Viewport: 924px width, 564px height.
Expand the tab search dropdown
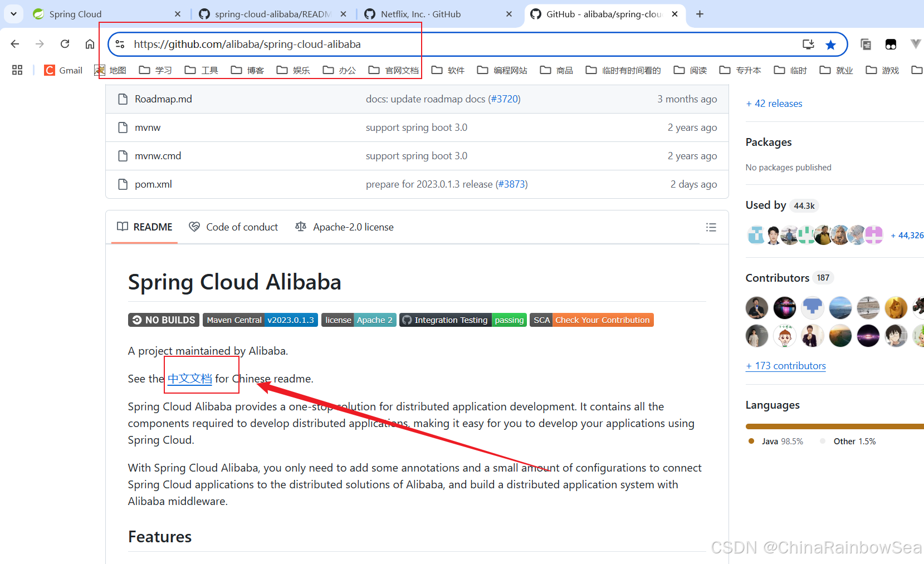pyautogui.click(x=13, y=14)
